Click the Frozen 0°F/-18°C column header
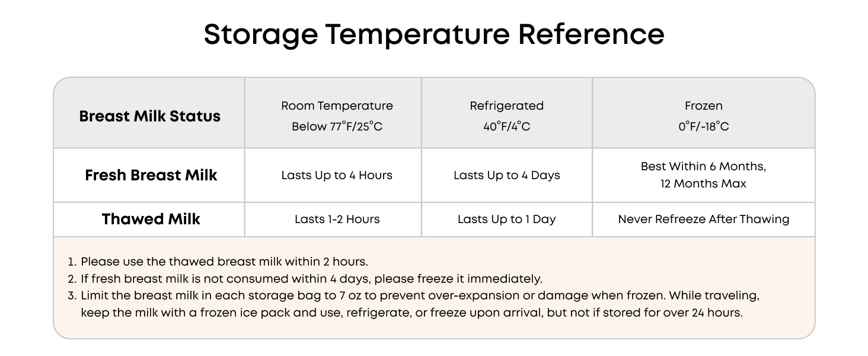Screen dimensions: 868x356 pos(704,116)
